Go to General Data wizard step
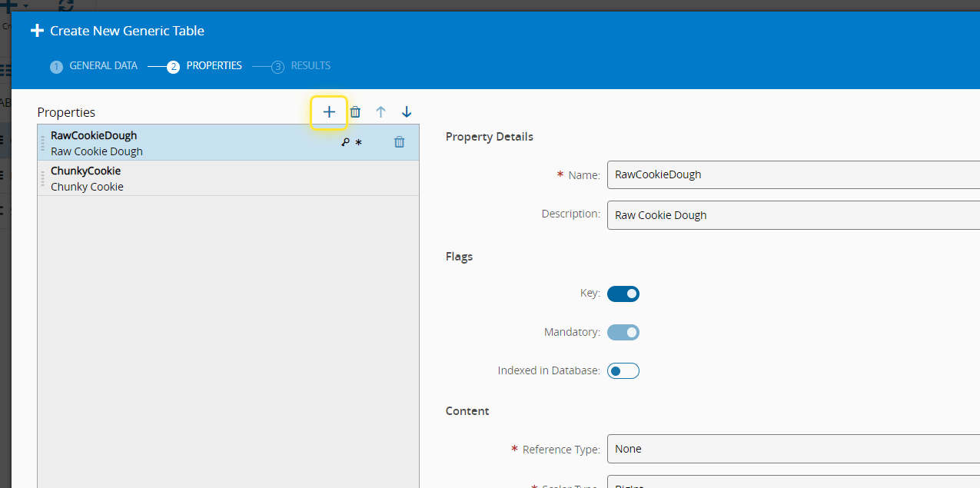980x488 pixels. click(94, 66)
